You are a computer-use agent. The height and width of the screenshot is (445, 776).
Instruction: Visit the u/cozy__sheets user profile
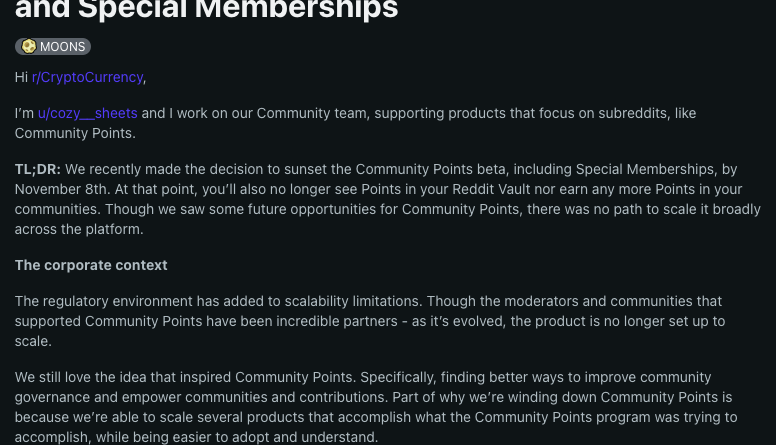click(x=88, y=113)
